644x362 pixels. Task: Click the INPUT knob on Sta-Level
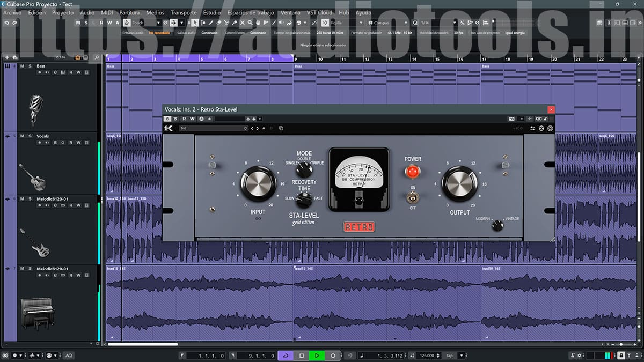(x=259, y=183)
